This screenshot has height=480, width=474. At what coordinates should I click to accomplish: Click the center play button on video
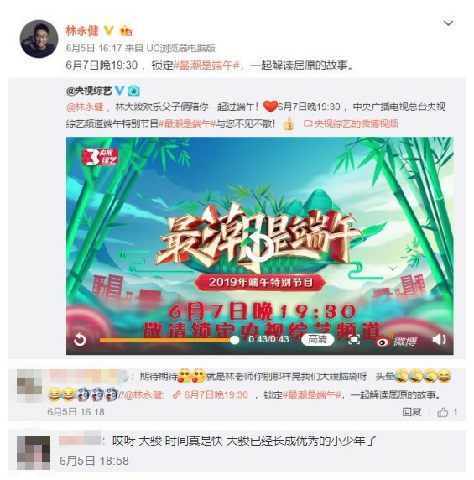click(259, 248)
